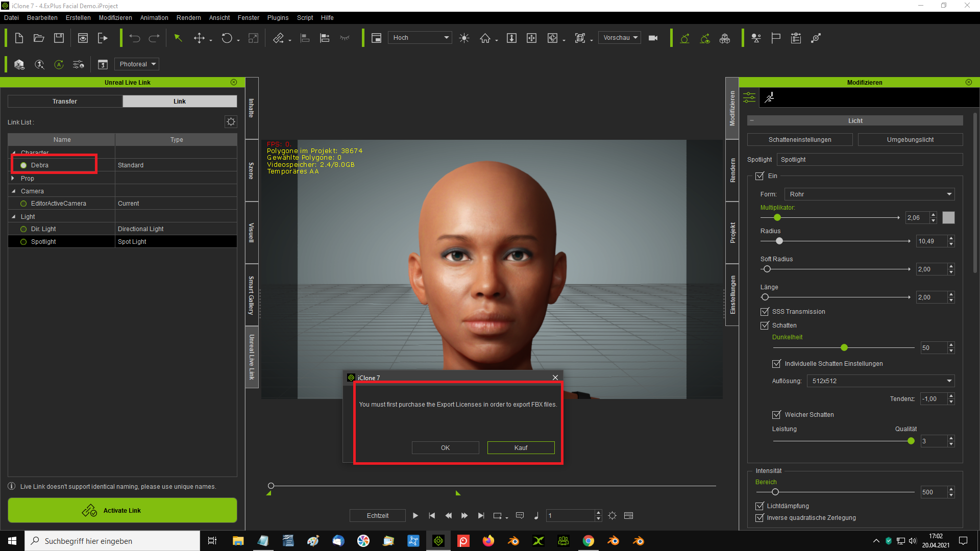Close the Unreal Live Link panel
The width and height of the screenshot is (980, 551).
(x=234, y=82)
